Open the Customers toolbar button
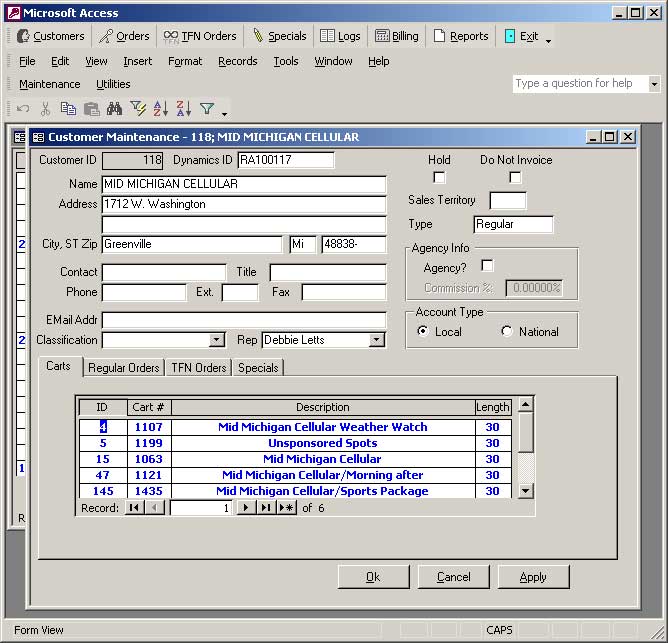The image size is (668, 643). coord(50,36)
